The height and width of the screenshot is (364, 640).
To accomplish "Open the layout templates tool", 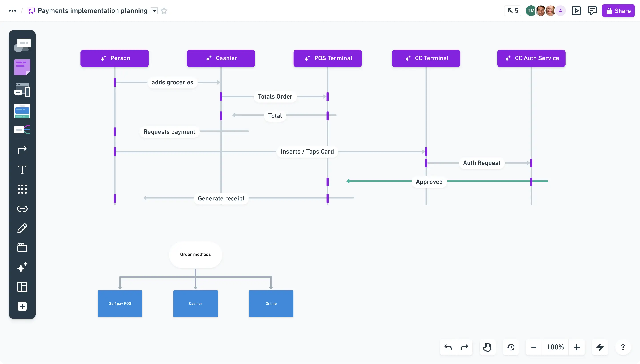I will [x=22, y=287].
